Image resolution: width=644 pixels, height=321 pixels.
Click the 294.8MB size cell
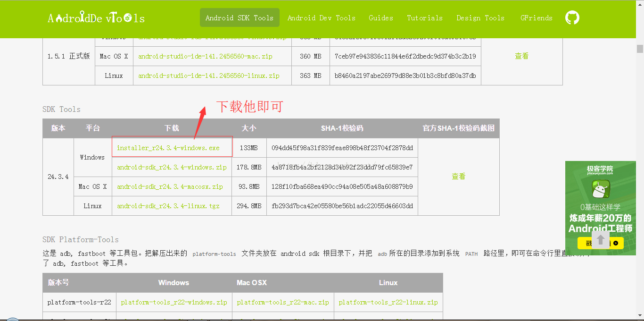249,206
